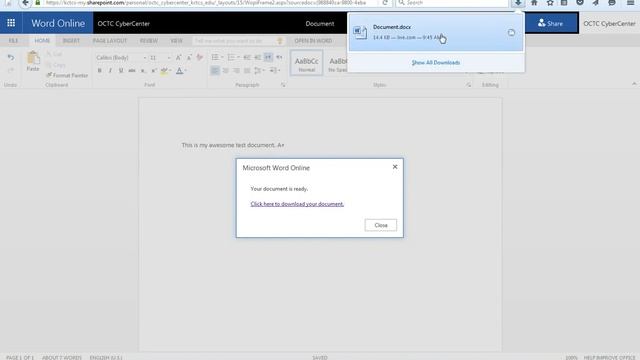Image resolution: width=640 pixels, height=360 pixels.
Task: Align paragraph text left
Action: tap(215, 71)
